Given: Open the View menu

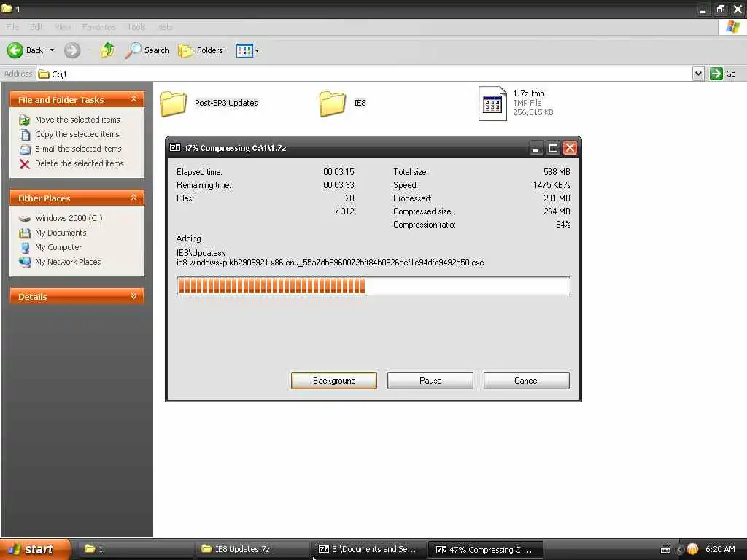Looking at the screenshot, I should coord(63,27).
